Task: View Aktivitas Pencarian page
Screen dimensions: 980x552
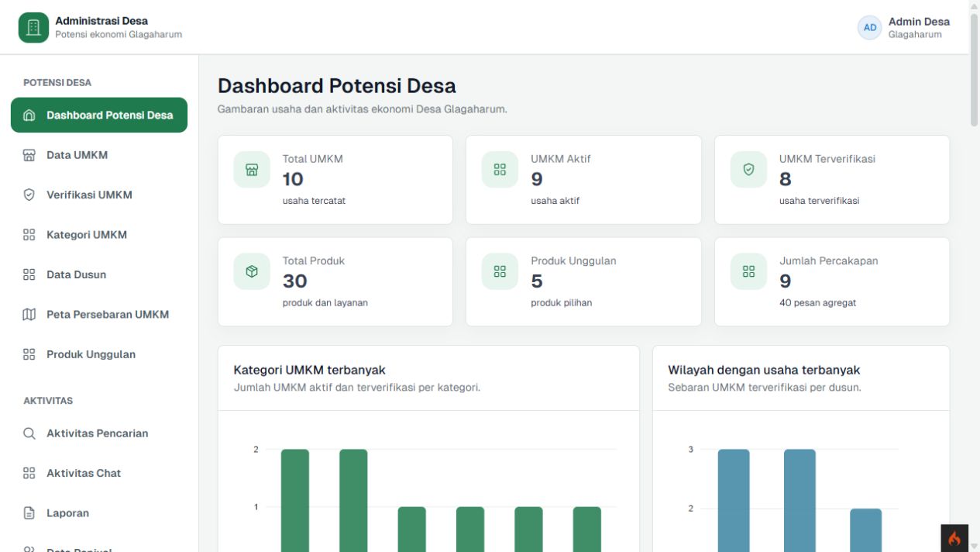Action: (99, 433)
